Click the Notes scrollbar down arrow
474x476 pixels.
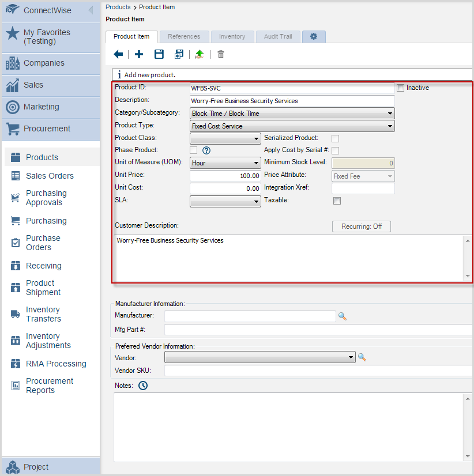[x=468, y=456]
